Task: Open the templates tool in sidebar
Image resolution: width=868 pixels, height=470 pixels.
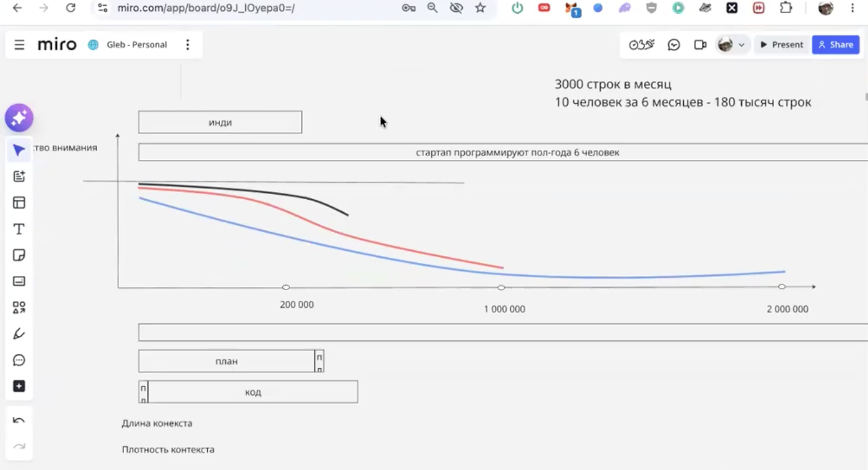Action: pos(19,176)
